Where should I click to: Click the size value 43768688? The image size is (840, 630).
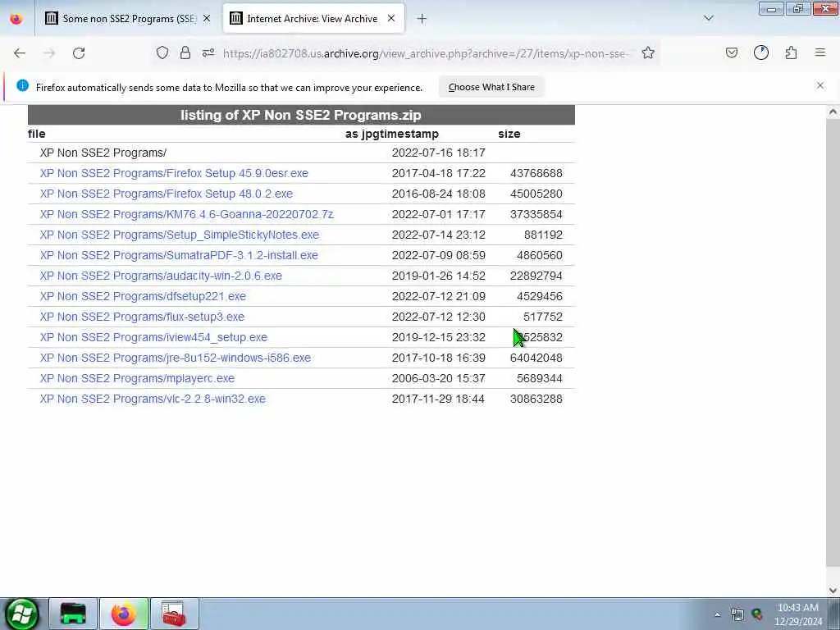click(x=536, y=173)
